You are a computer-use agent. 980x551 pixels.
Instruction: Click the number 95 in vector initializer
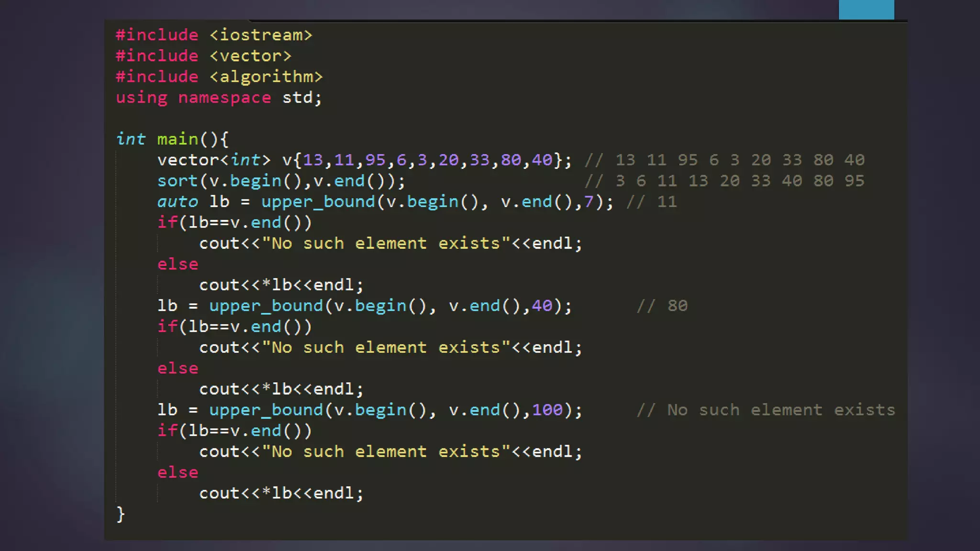click(375, 160)
